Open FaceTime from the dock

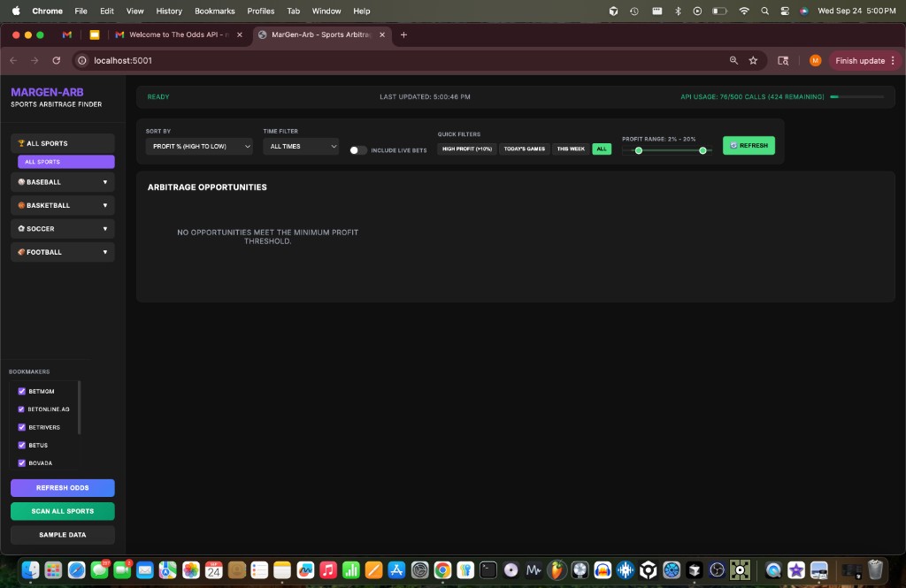point(122,570)
